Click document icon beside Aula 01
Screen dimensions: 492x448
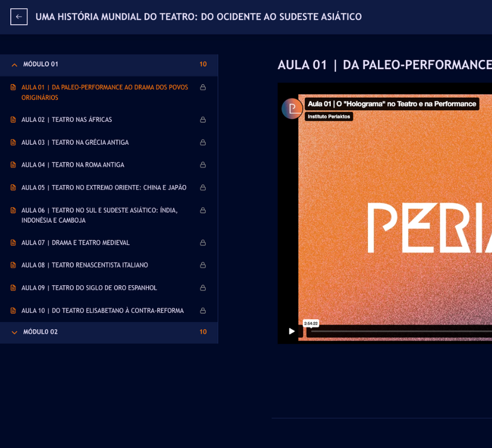pyautogui.click(x=13, y=87)
